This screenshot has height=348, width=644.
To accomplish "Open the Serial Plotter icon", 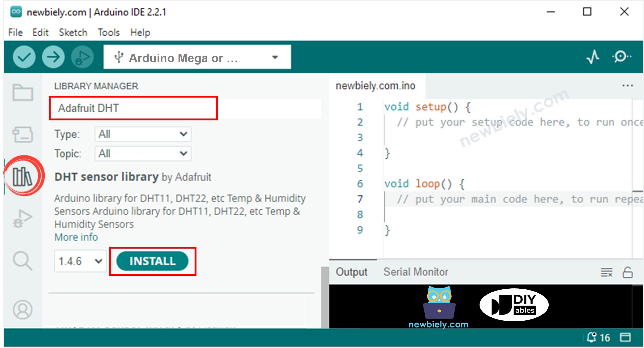I will click(593, 57).
